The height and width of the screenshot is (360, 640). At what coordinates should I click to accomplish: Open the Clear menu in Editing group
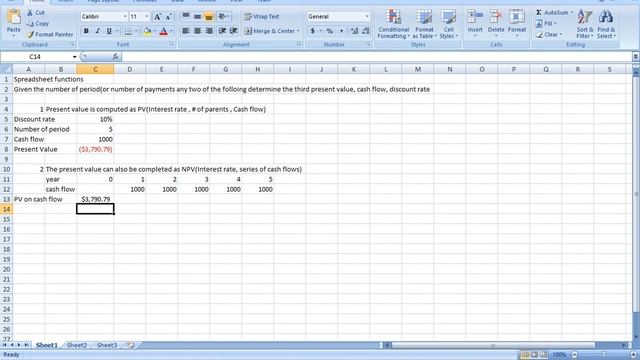[x=549, y=35]
